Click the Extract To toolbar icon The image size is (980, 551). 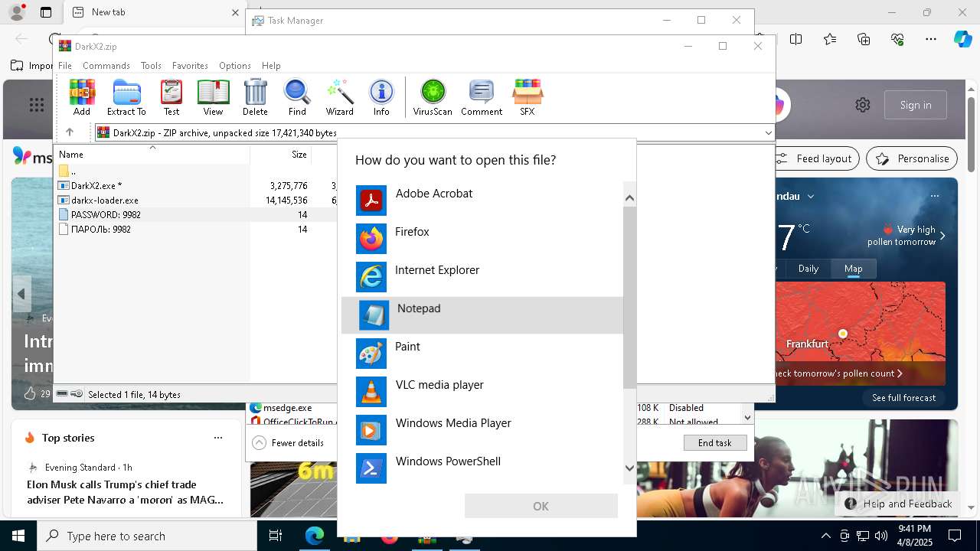[126, 97]
